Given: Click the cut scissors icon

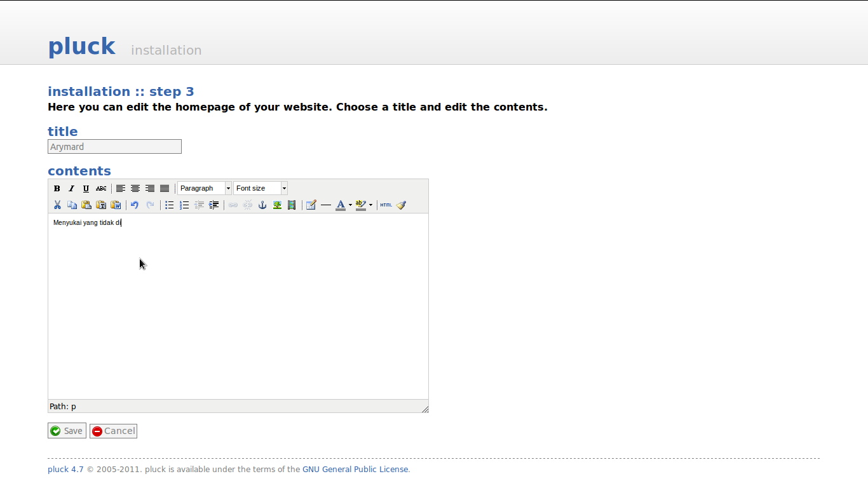Looking at the screenshot, I should coord(57,205).
